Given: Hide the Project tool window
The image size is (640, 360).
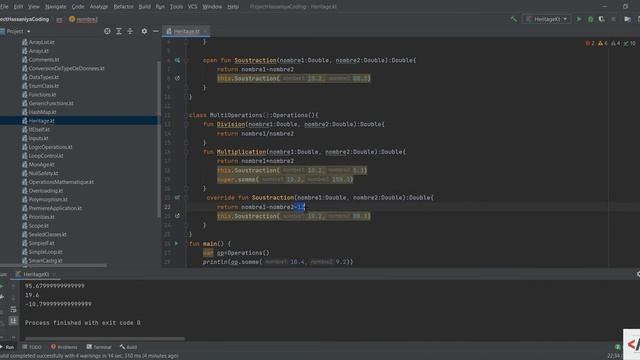Looking at the screenshot, I should [156, 31].
